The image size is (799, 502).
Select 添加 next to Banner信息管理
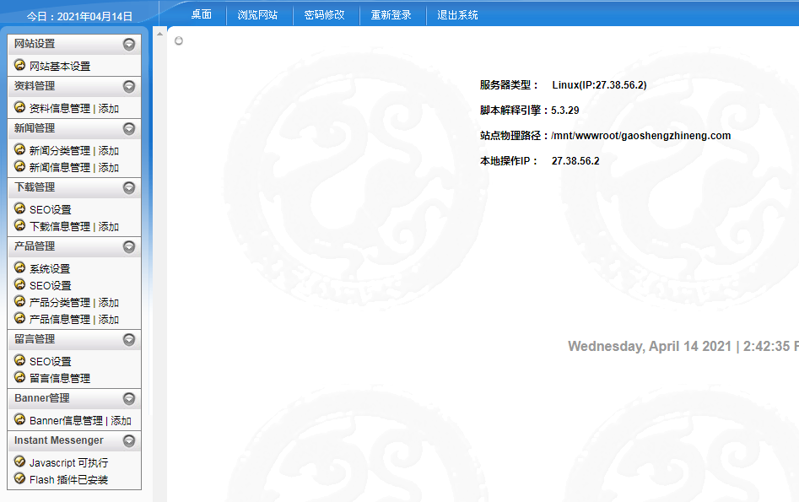pyautogui.click(x=121, y=421)
